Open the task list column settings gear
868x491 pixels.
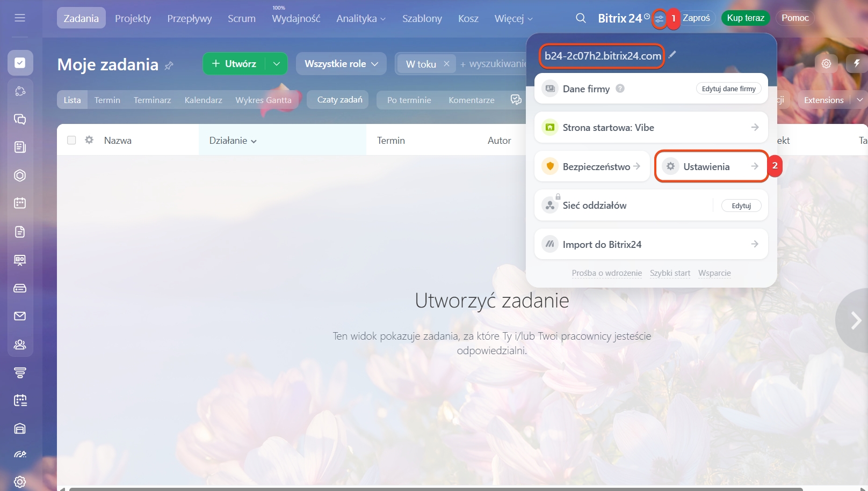point(89,140)
